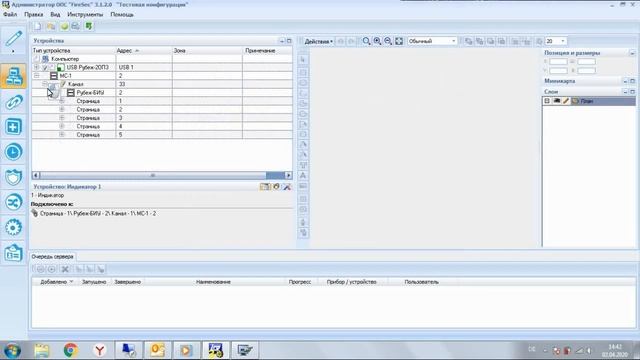Viewport: 640px width, 360px height.
Task: Open the blue plus section in sidebar
Action: tap(13, 127)
